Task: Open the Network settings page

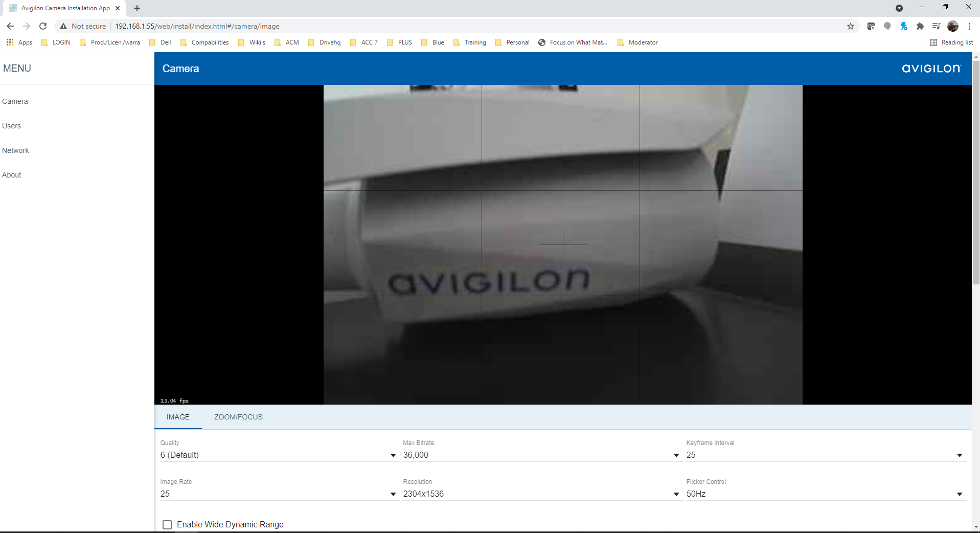Action: click(x=15, y=150)
